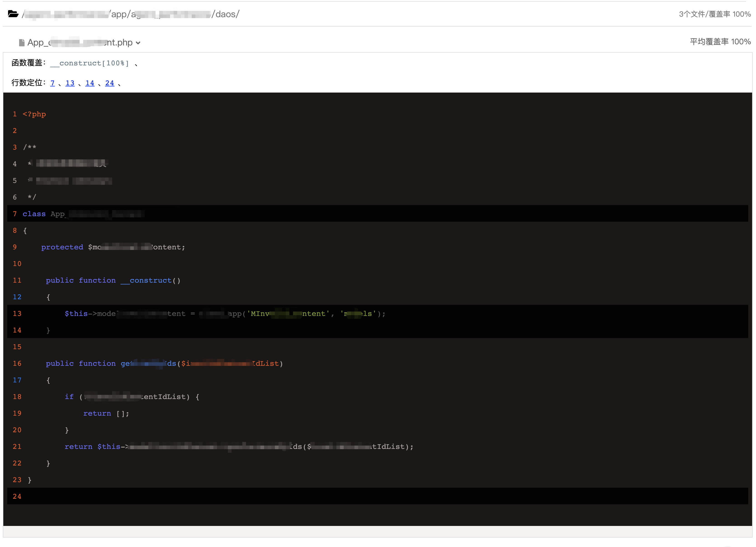
Task: Click the __construct[100%] function coverage entry
Action: (89, 63)
